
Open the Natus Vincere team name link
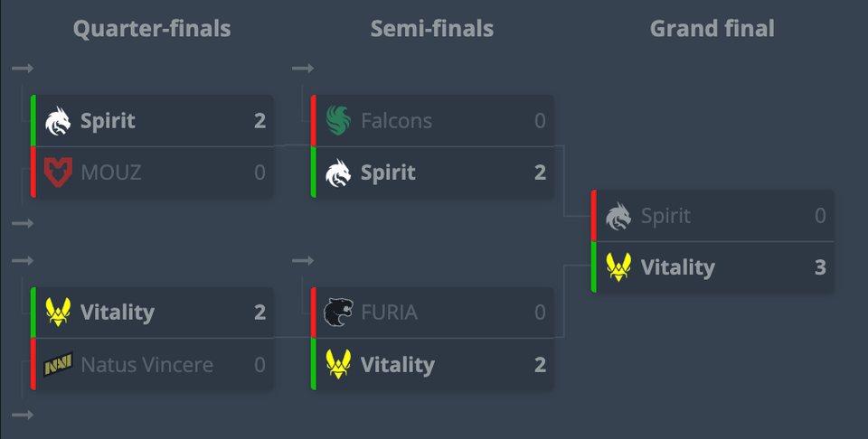[x=147, y=365]
